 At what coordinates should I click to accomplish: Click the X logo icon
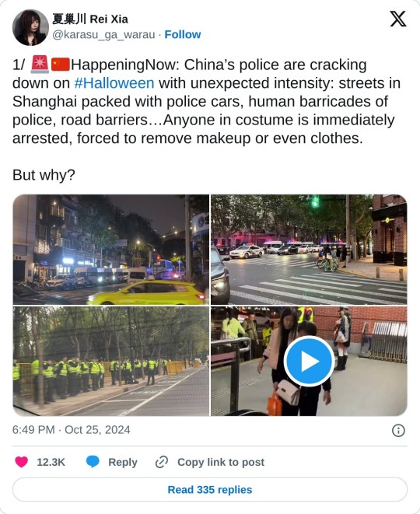(398, 19)
